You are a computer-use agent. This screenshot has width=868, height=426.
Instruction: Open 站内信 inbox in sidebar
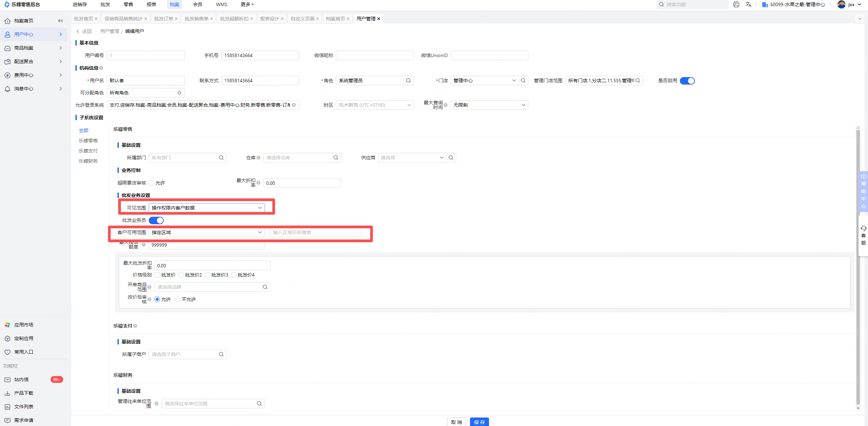pos(21,379)
